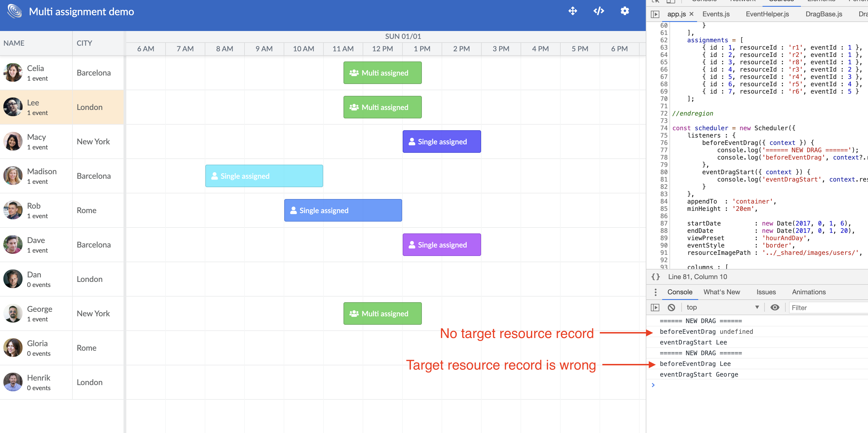Clear the console with the block icon
This screenshot has height=433, width=868.
[671, 307]
